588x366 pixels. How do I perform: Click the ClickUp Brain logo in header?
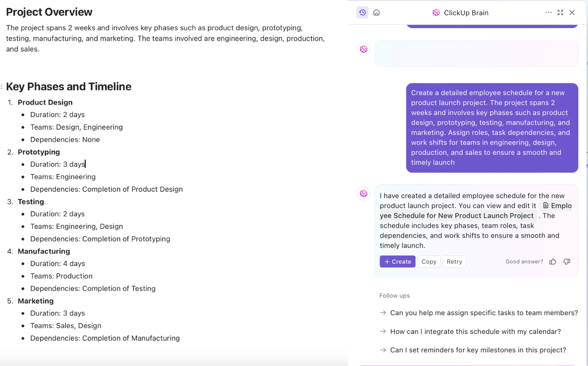pos(436,13)
